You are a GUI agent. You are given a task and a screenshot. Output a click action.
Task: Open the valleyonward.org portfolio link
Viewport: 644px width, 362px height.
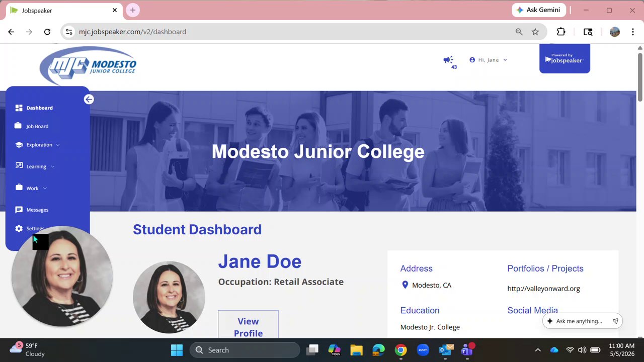click(543, 289)
